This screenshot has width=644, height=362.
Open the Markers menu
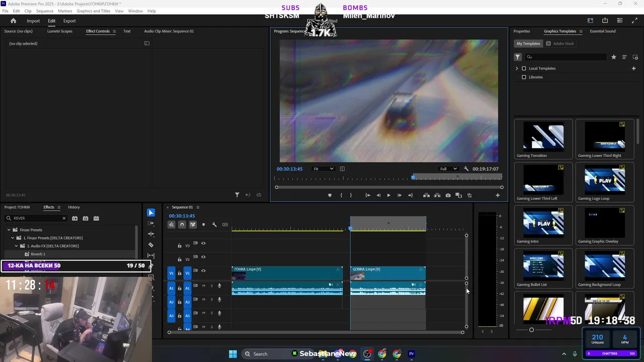[65, 11]
